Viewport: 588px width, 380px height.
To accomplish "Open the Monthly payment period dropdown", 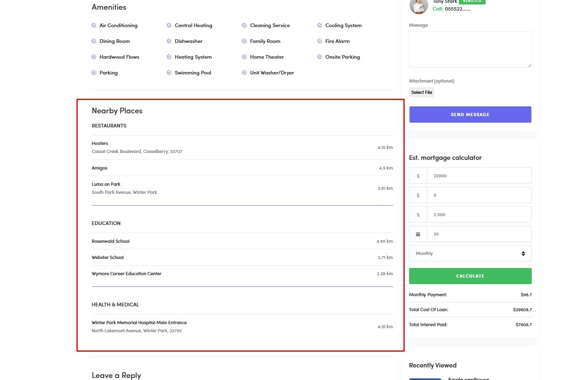I will click(x=470, y=253).
